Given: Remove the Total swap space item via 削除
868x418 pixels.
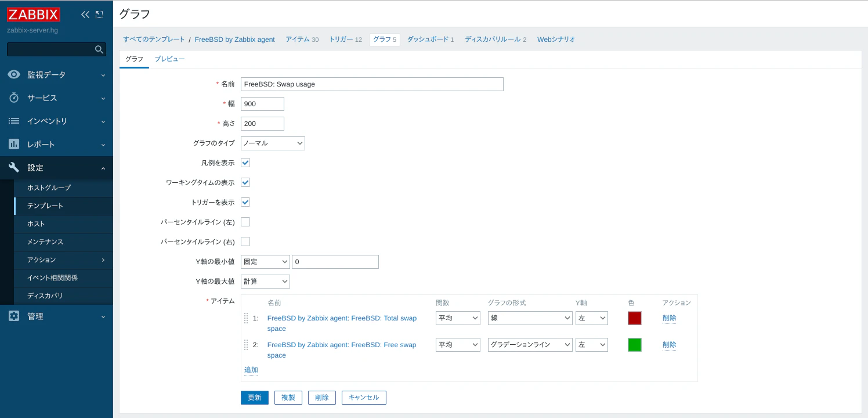Looking at the screenshot, I should [670, 318].
